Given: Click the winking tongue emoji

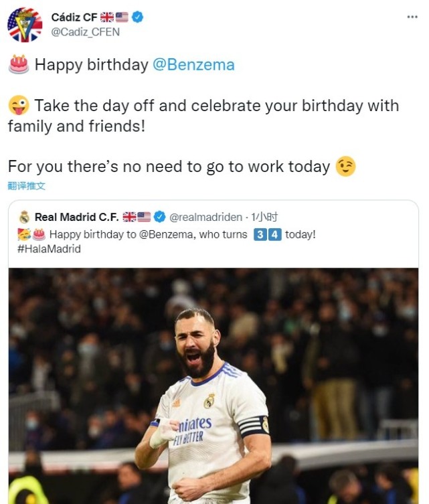Looking at the screenshot, I should coord(19,106).
